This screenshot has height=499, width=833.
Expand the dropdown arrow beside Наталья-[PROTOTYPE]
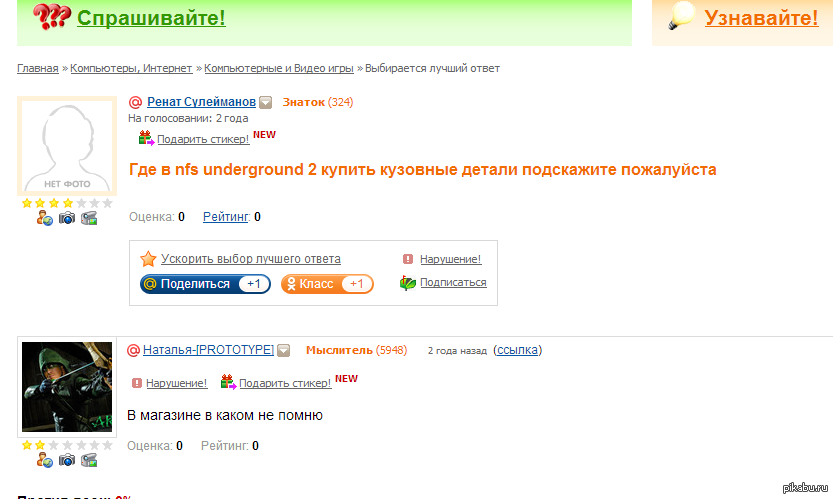click(x=284, y=350)
